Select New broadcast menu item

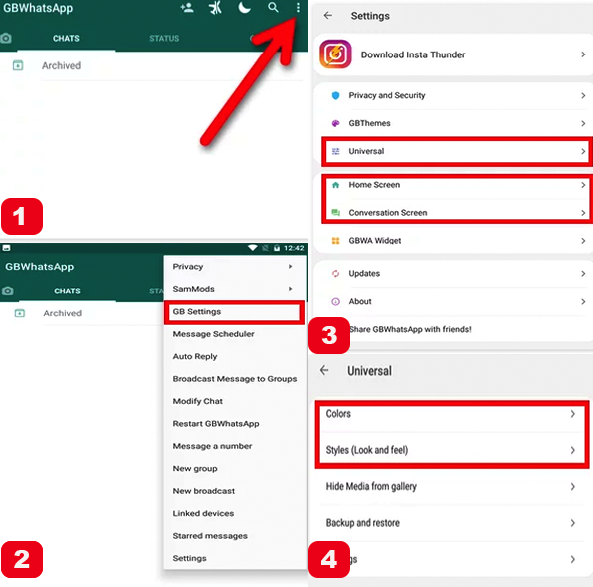(235, 491)
